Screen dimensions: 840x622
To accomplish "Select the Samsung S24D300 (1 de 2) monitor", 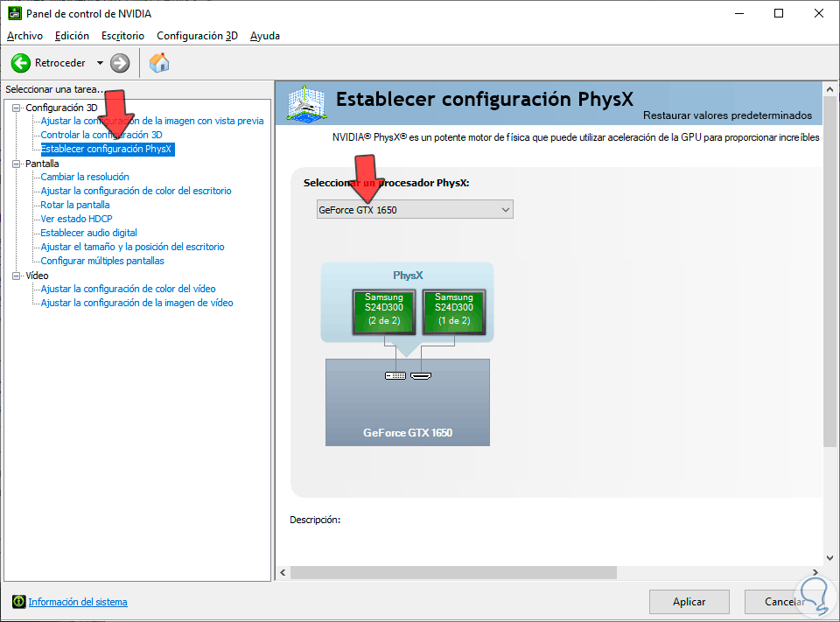I will 454,311.
